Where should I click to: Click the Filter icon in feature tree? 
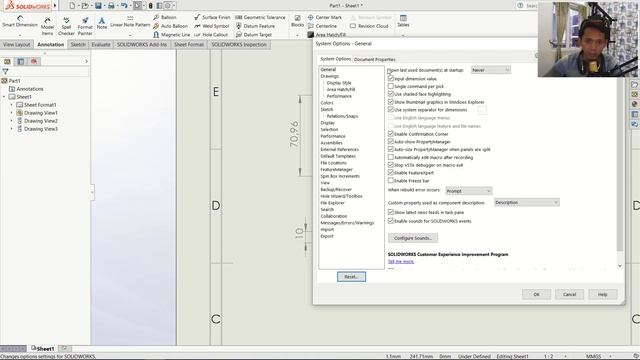click(x=5, y=71)
